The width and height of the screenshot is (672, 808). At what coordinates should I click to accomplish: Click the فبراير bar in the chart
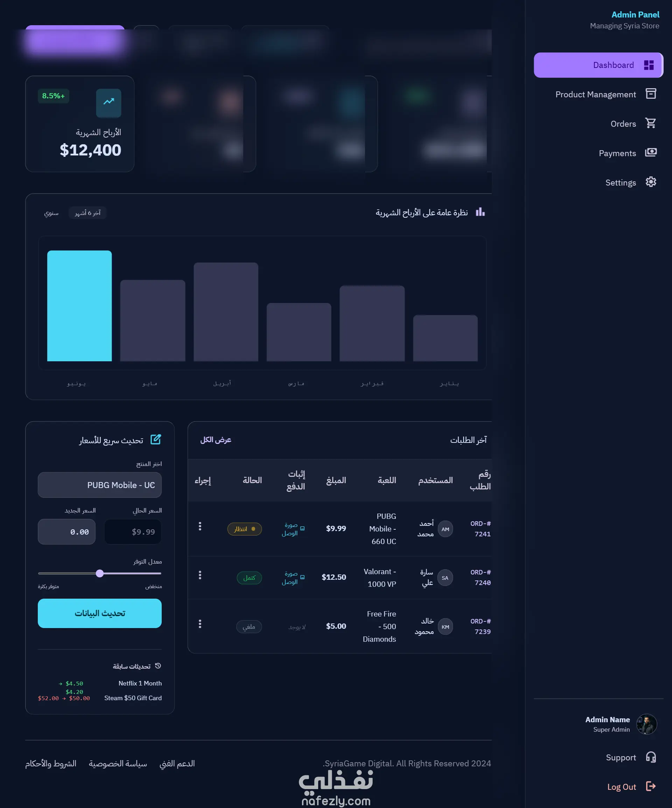(x=372, y=323)
